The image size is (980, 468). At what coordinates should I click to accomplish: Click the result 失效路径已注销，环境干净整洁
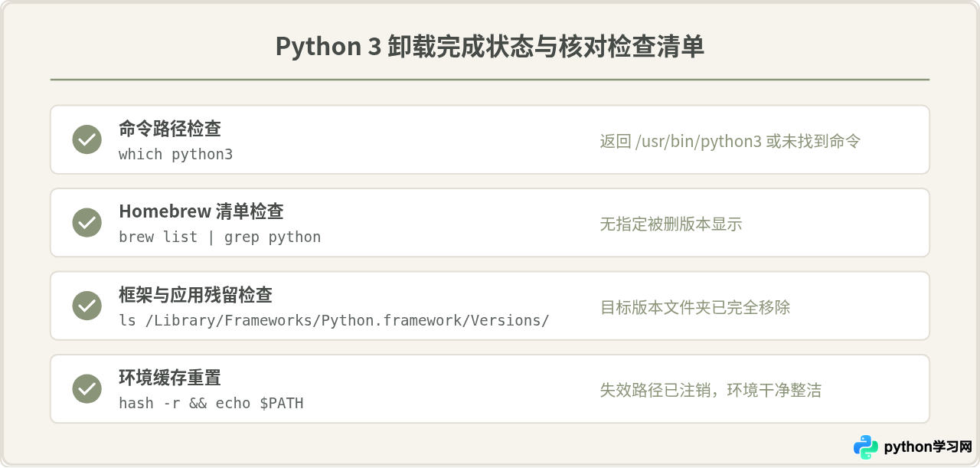710,390
